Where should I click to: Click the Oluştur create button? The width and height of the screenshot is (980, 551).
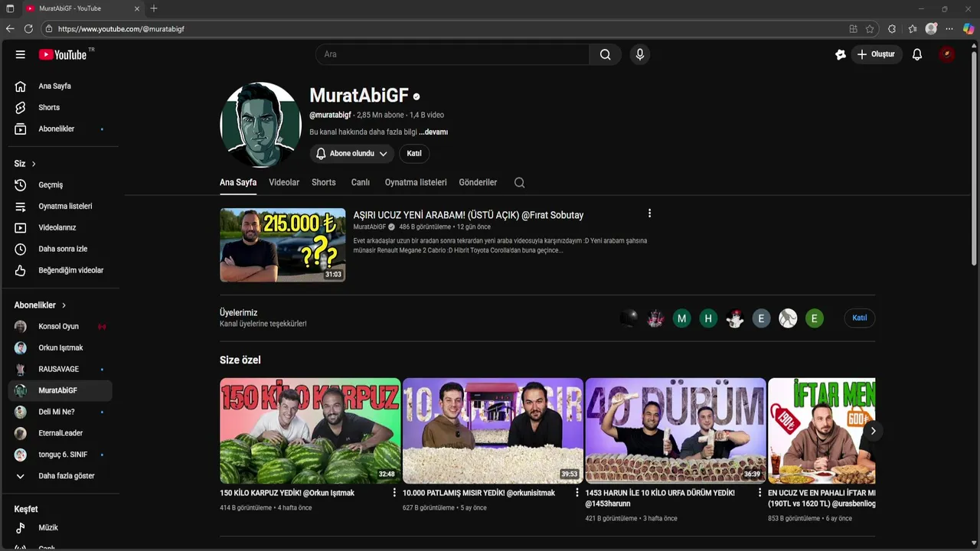[x=877, y=54]
